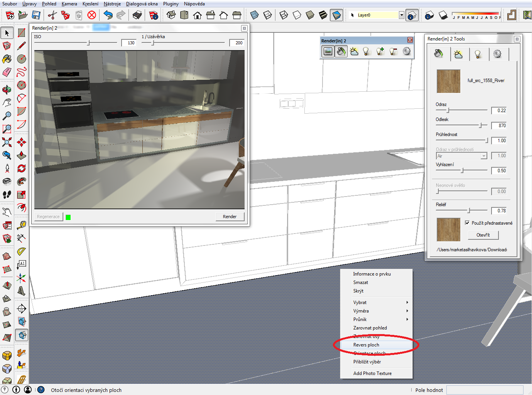
Task: Click the ISO value input field
Action: 129,43
